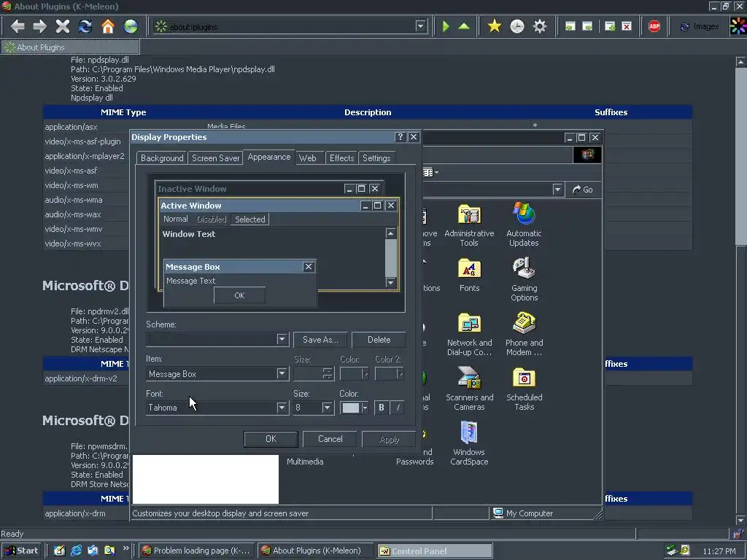Viewport: 747px width, 560px height.
Task: Switch to the Effects tab
Action: pos(341,158)
